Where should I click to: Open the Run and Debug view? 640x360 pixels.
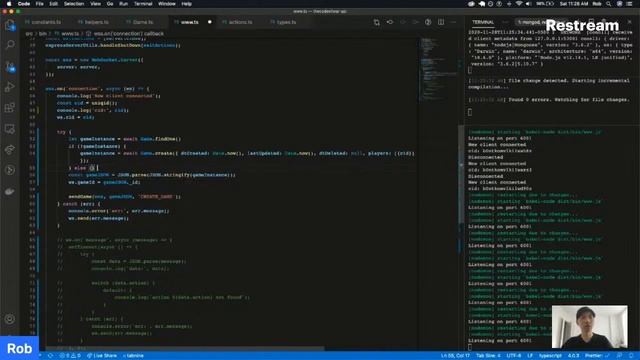coord(10,87)
